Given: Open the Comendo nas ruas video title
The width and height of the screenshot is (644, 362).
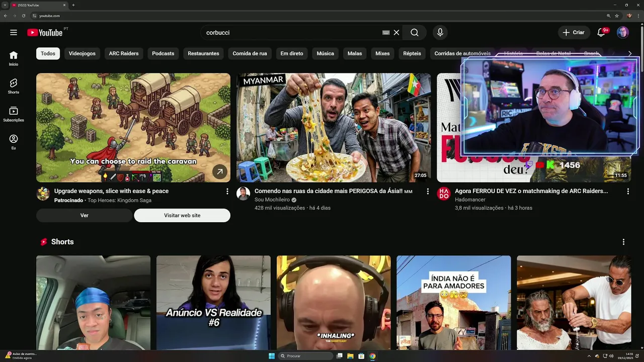Looking at the screenshot, I should point(334,191).
